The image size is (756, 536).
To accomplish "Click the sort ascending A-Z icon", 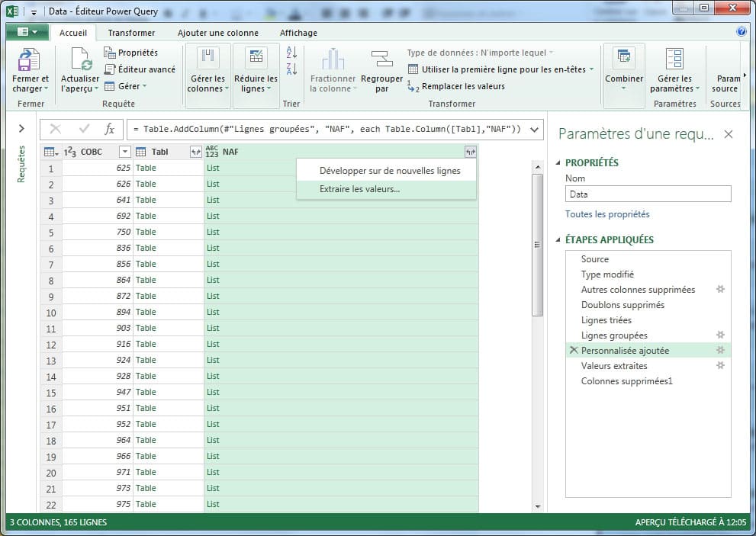I will tap(291, 53).
